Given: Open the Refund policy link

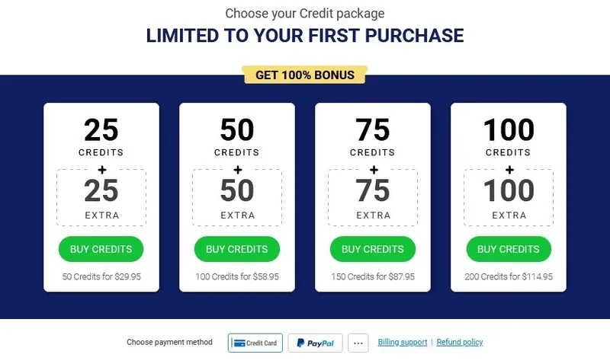Looking at the screenshot, I should tap(460, 343).
